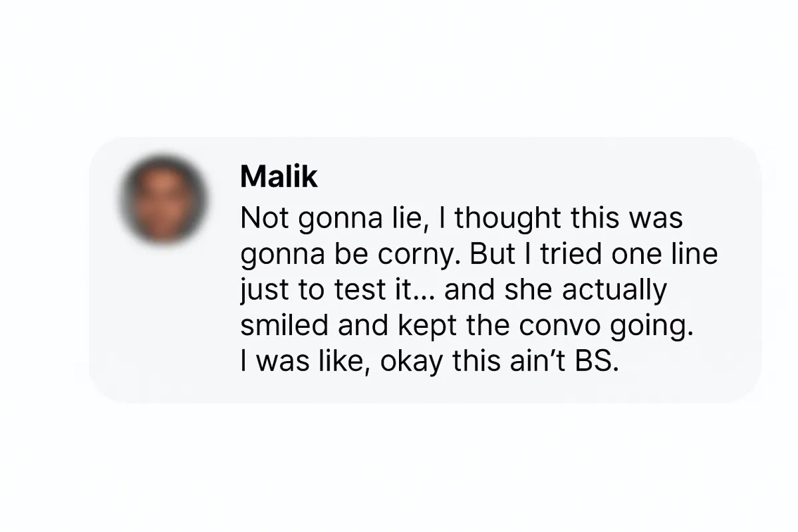Image resolution: width=798 pixels, height=532 pixels.
Task: Click the line starting "Not gonna lie"
Action: pos(462,219)
